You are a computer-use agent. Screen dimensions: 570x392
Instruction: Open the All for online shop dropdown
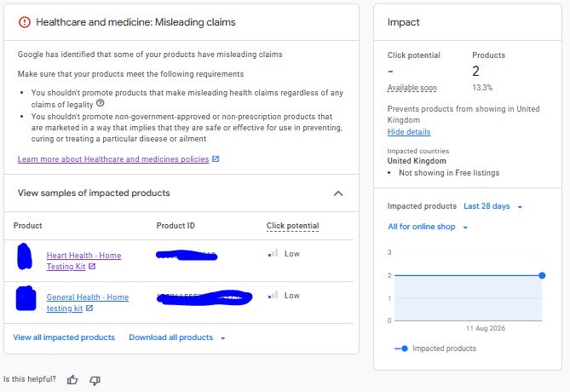pyautogui.click(x=428, y=227)
